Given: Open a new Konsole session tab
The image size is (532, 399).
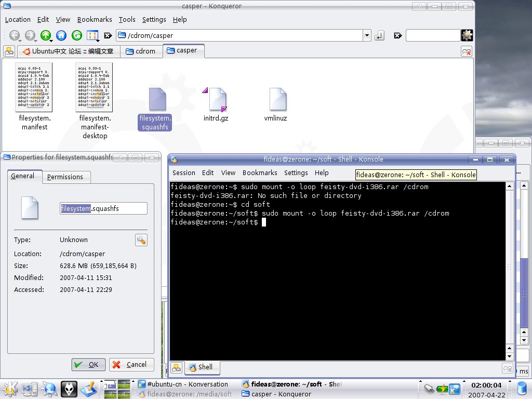Looking at the screenshot, I should (x=177, y=367).
